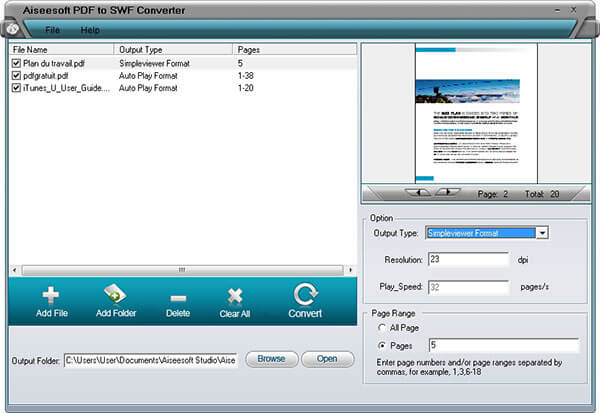Click the Play_Speed input field
600x413 pixels.
point(468,287)
